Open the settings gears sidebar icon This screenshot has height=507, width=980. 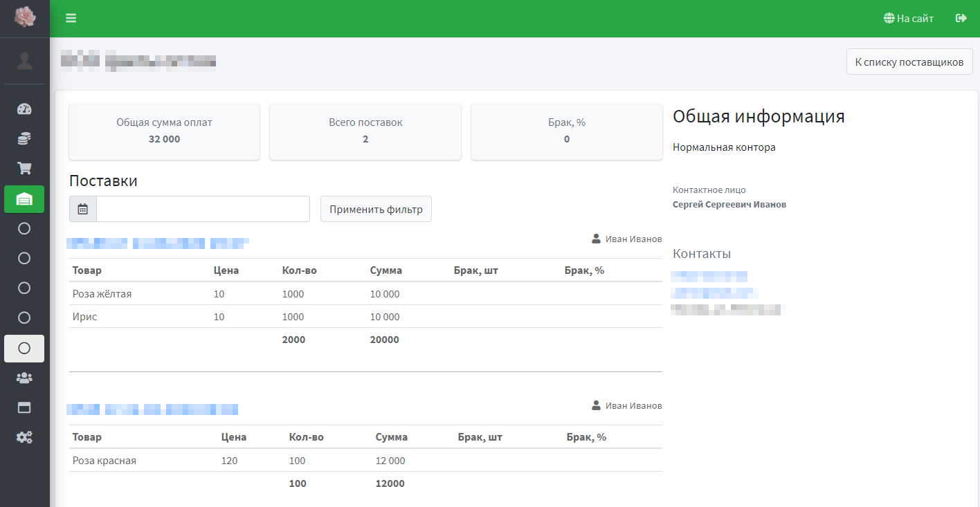pyautogui.click(x=24, y=438)
